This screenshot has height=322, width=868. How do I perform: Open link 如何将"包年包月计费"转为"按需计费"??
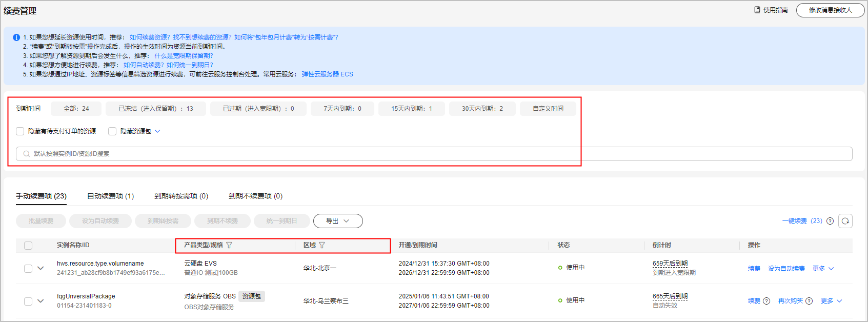[x=286, y=37]
